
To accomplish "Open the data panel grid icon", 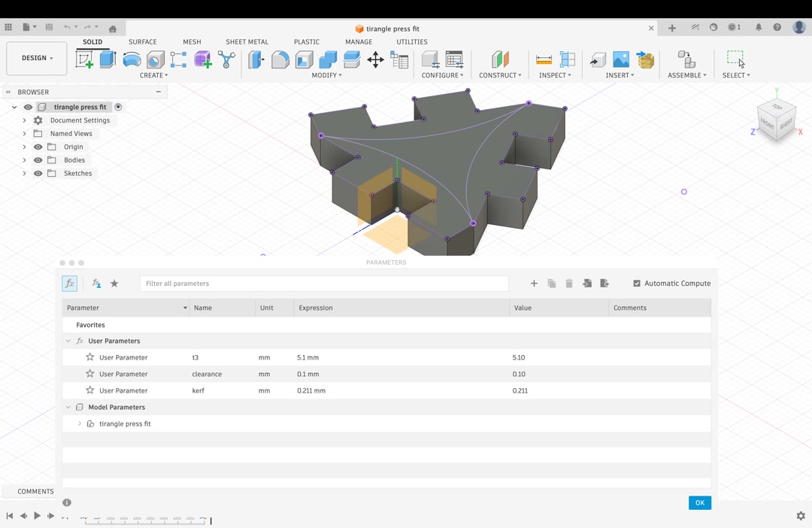I will (x=8, y=27).
